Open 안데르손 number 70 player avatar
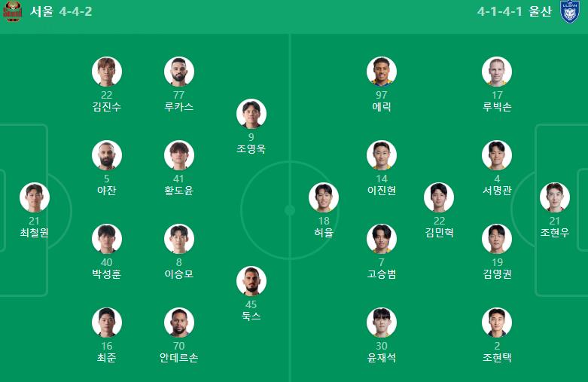Screen dimensions: 588x382 click(x=179, y=322)
